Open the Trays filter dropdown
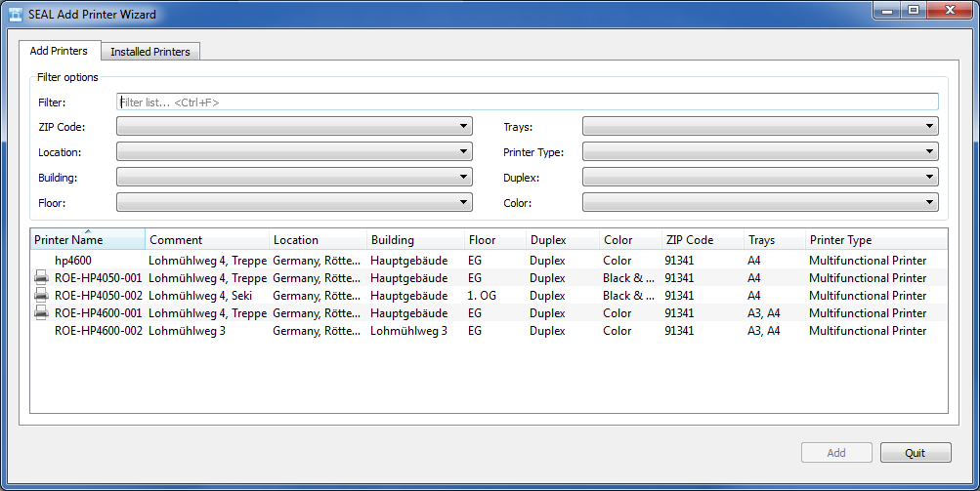 point(760,126)
